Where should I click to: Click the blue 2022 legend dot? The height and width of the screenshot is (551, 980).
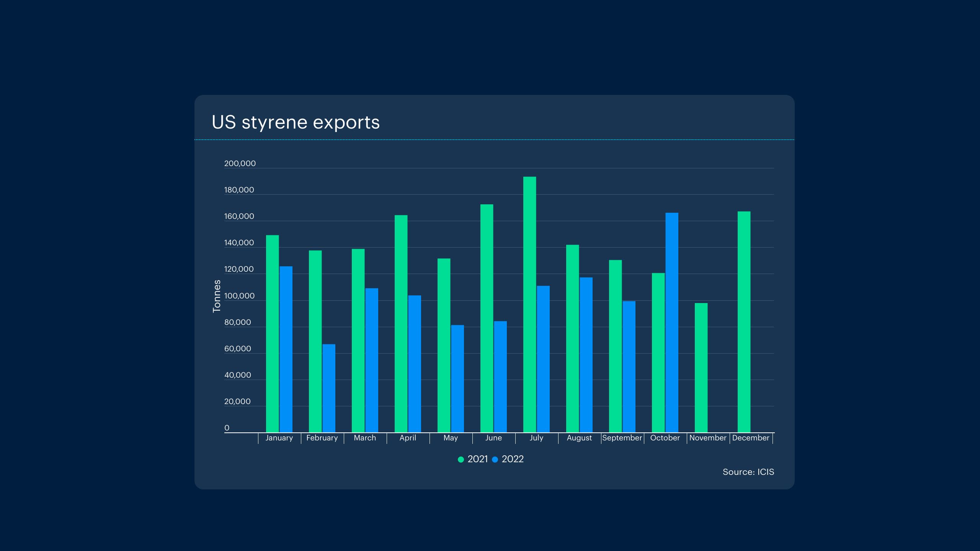coord(495,460)
